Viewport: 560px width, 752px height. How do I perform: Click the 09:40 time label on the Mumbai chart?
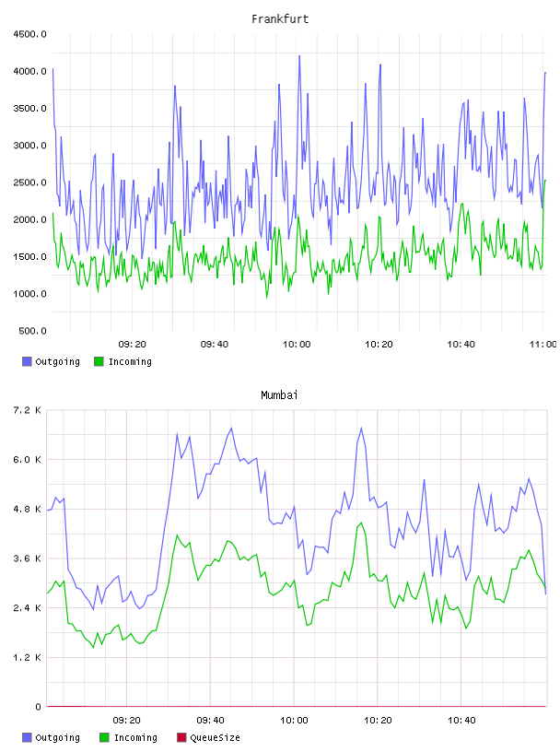pos(210,721)
